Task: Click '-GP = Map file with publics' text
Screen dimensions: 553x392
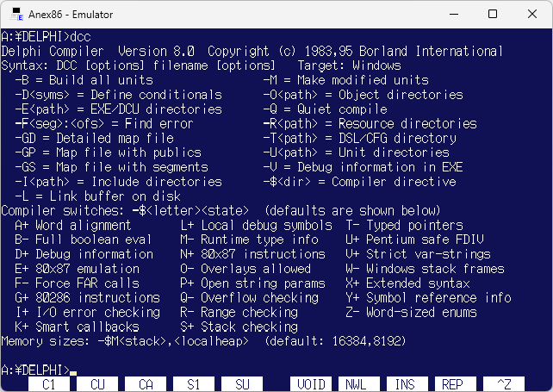Action: 108,152
